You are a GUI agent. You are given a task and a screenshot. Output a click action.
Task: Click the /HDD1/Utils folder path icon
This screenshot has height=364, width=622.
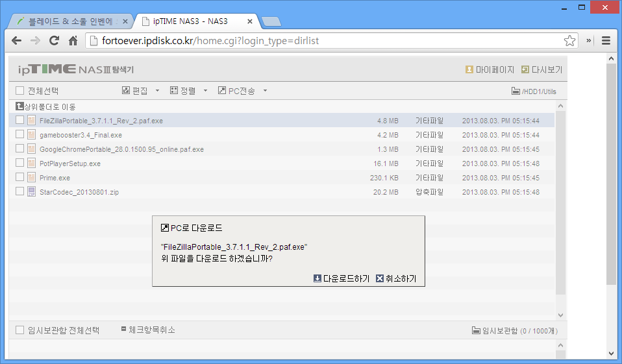[516, 91]
